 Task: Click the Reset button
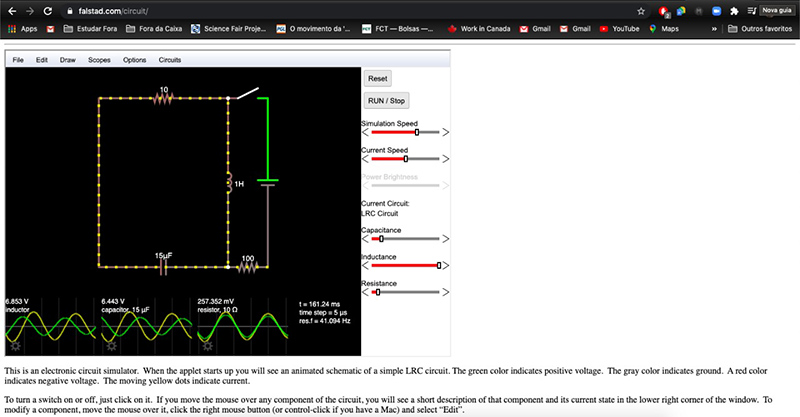click(378, 79)
